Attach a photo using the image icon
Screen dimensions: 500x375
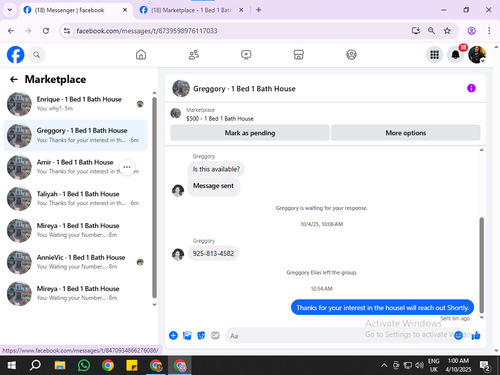[187, 335]
